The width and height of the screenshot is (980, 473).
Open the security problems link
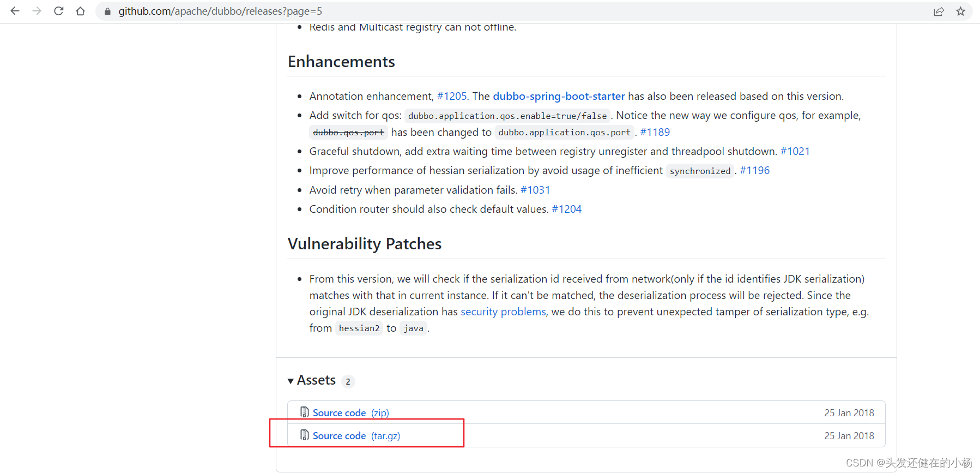coord(503,312)
